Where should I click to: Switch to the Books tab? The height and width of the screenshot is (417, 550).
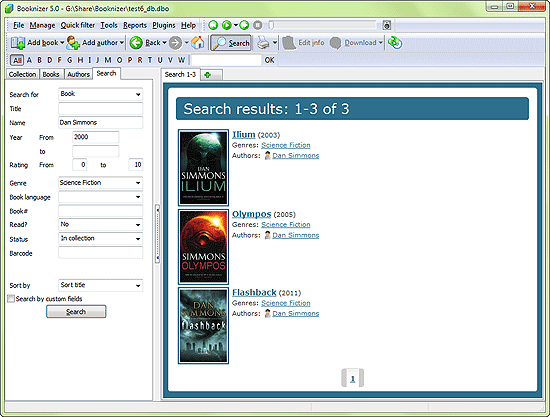click(51, 74)
